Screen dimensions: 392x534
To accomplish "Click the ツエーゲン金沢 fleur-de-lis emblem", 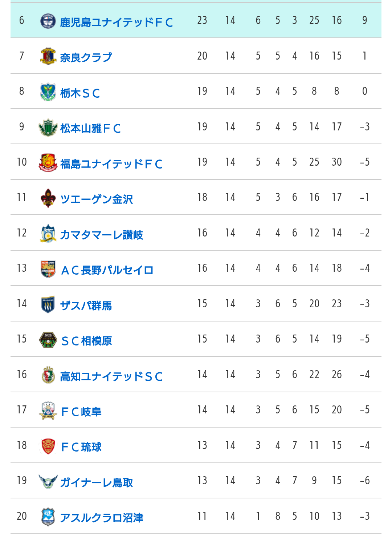I will click(48, 198).
